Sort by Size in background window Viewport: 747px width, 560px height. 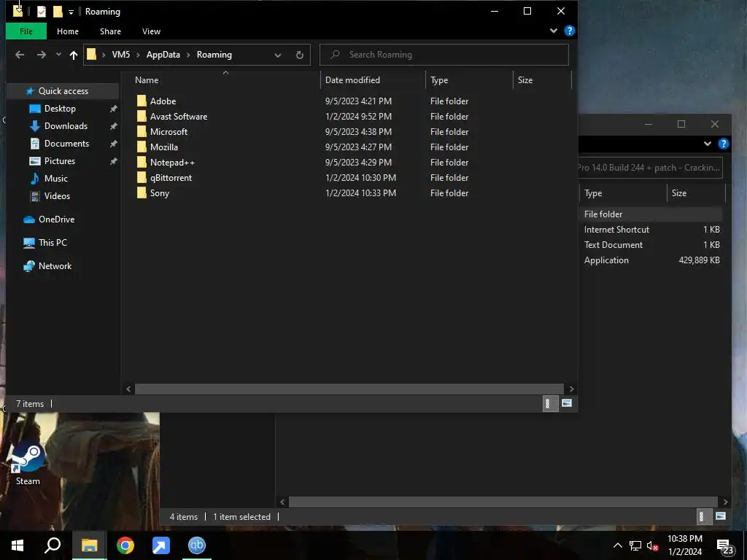tap(679, 192)
